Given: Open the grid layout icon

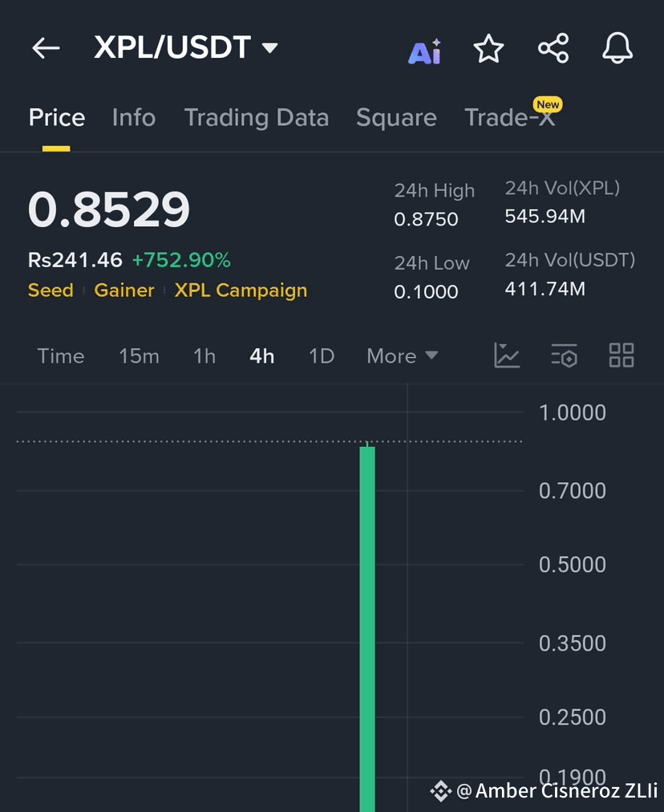Looking at the screenshot, I should tap(621, 355).
